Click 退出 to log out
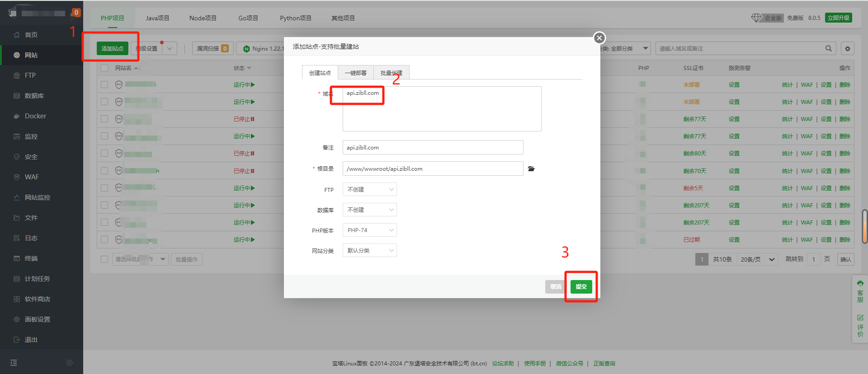Viewport: 868px width, 374px height. tap(31, 340)
